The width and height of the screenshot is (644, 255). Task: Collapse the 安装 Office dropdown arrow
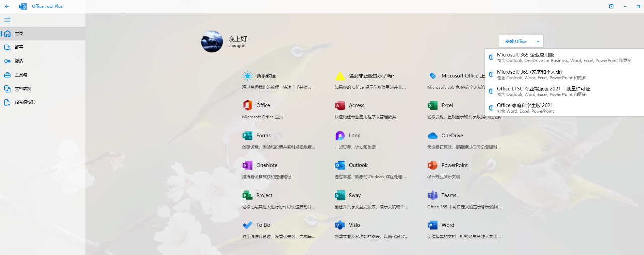(x=538, y=41)
